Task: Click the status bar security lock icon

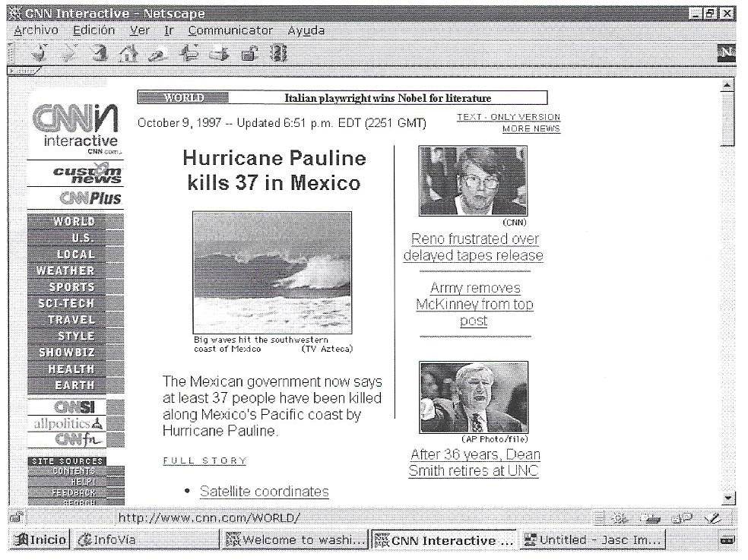Action: (x=17, y=517)
